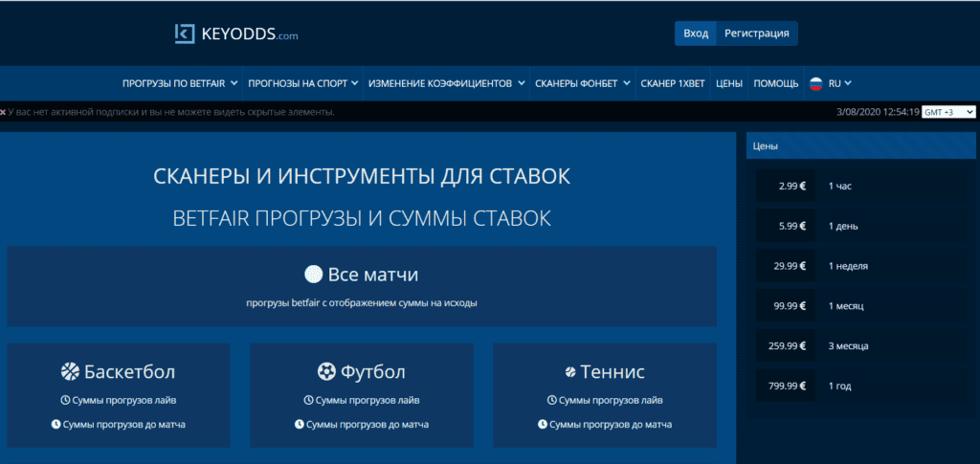This screenshot has width=980, height=464.
Task: Click the tennis ball icon beside Теннис
Action: tap(570, 372)
